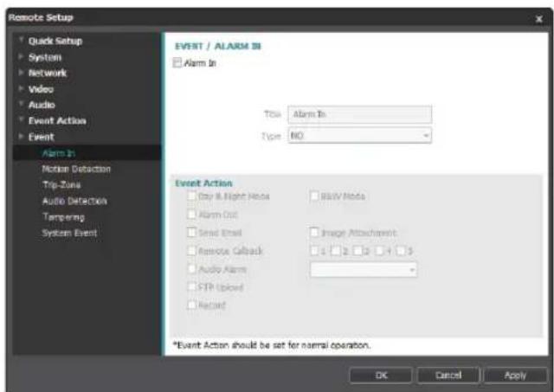Enable the Alarm In checkbox

[x=177, y=63]
